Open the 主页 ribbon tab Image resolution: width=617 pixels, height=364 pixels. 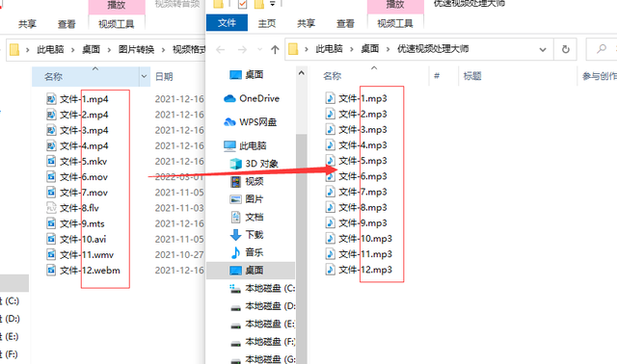pyautogui.click(x=267, y=23)
